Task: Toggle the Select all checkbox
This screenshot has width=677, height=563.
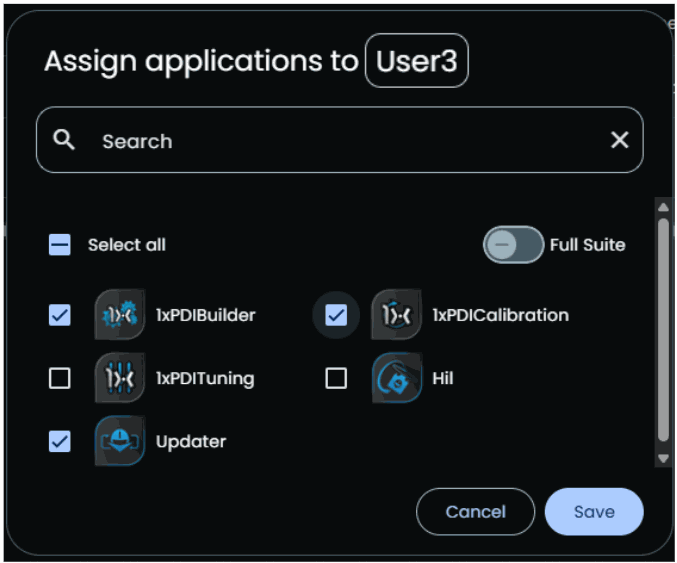Action: (x=60, y=245)
